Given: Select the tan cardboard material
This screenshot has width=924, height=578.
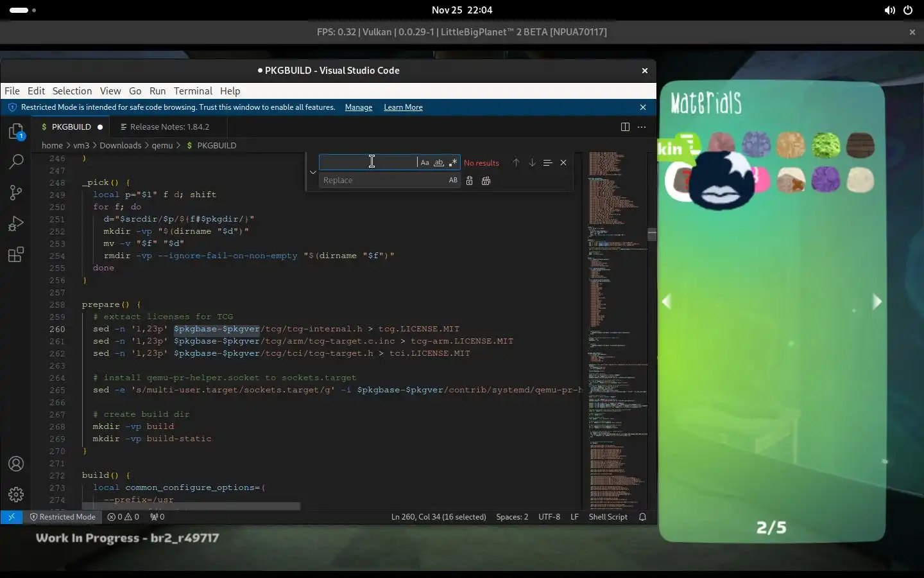Looking at the screenshot, I should 791,145.
